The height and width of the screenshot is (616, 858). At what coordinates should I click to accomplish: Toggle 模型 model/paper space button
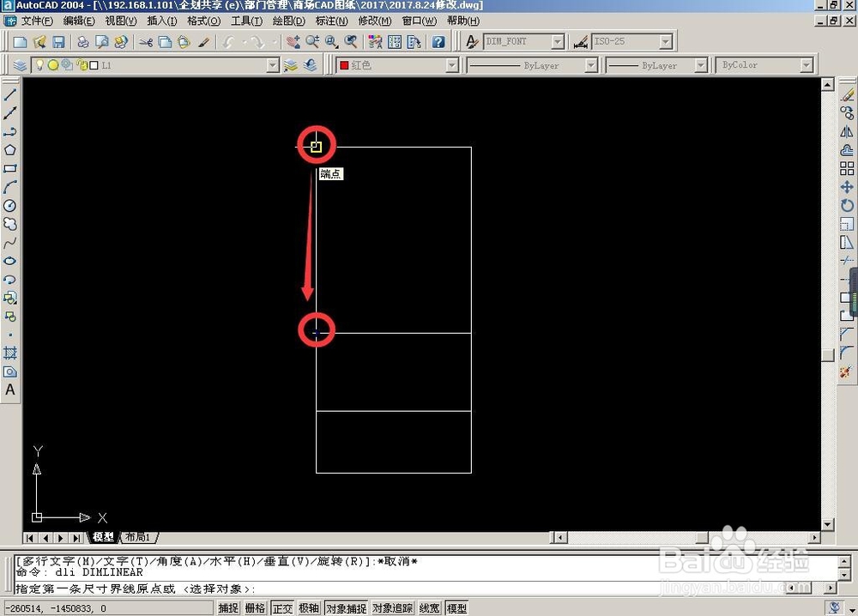pyautogui.click(x=457, y=607)
